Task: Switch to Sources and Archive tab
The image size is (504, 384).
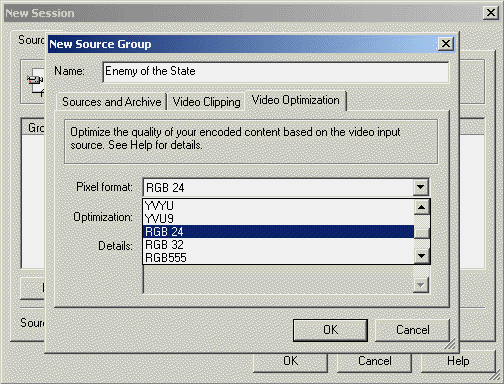Action: [112, 102]
